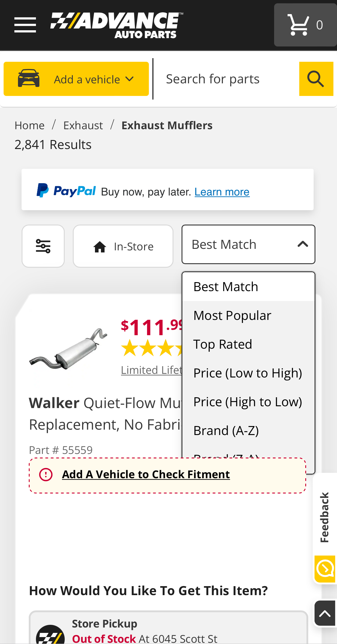Select Price (Low to High) sorting
This screenshot has height=644, width=337.
[x=248, y=373]
